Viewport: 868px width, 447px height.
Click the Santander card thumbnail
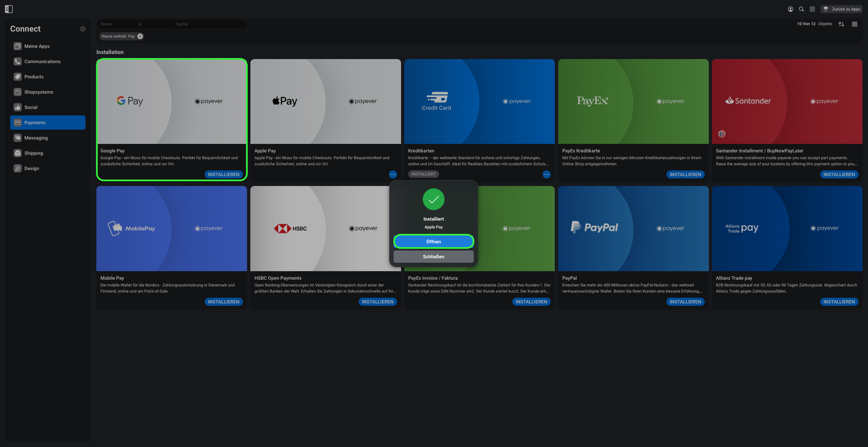point(787,101)
